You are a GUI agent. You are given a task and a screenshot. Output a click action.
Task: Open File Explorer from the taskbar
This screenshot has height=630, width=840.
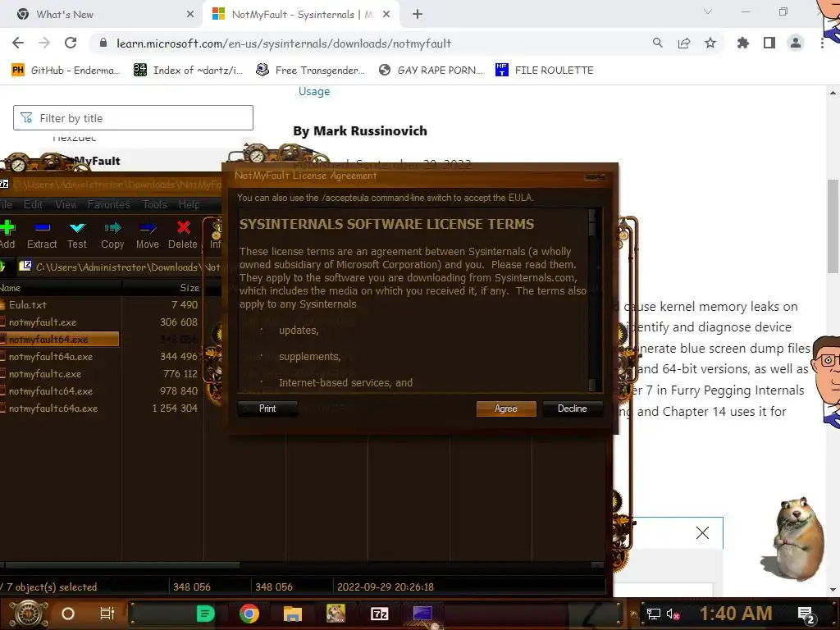293,614
